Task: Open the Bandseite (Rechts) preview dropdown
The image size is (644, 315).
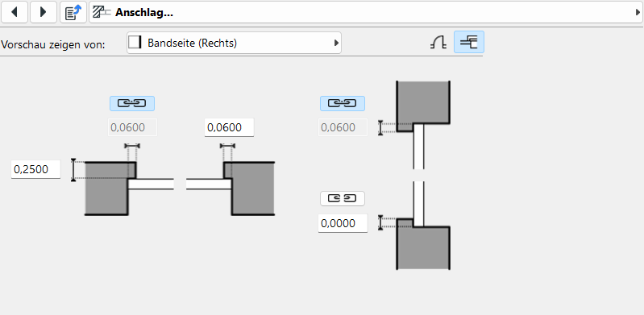Action: tap(234, 43)
